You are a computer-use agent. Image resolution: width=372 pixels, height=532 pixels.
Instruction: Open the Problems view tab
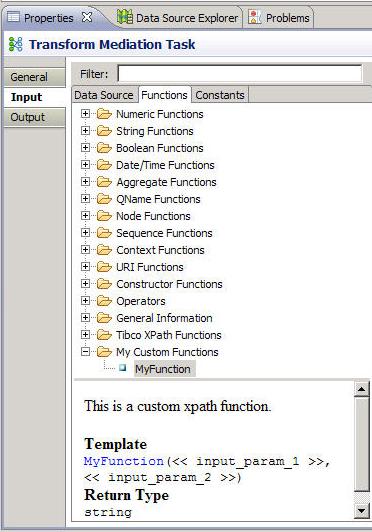pos(287,18)
